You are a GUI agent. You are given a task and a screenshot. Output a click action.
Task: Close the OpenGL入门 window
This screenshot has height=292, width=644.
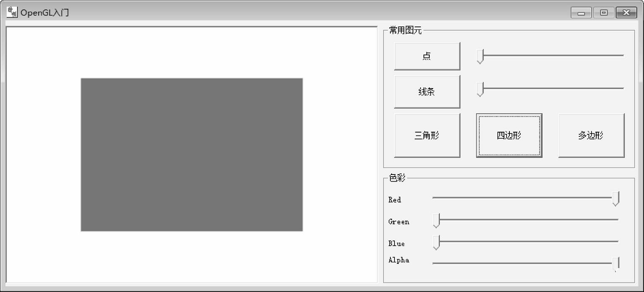tap(626, 13)
